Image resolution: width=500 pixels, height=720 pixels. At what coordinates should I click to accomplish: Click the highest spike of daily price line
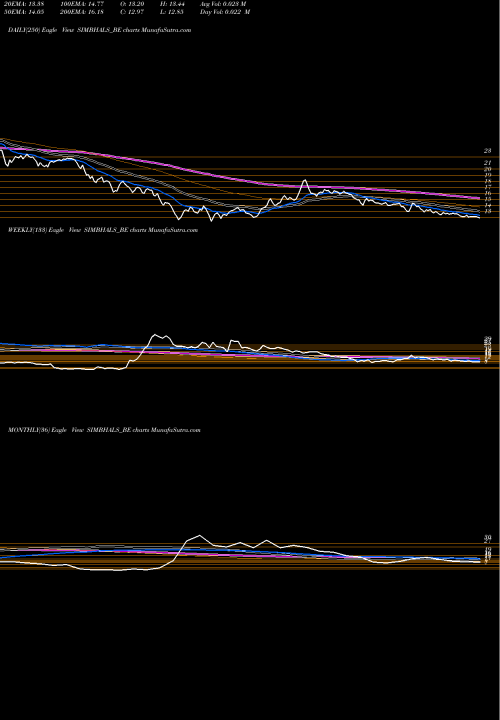[x=304, y=180]
